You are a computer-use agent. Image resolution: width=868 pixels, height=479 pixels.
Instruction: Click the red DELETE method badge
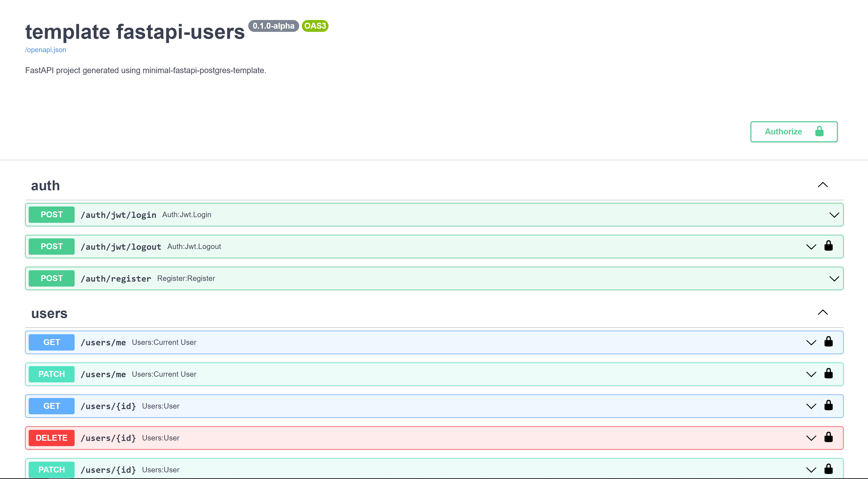tap(52, 438)
